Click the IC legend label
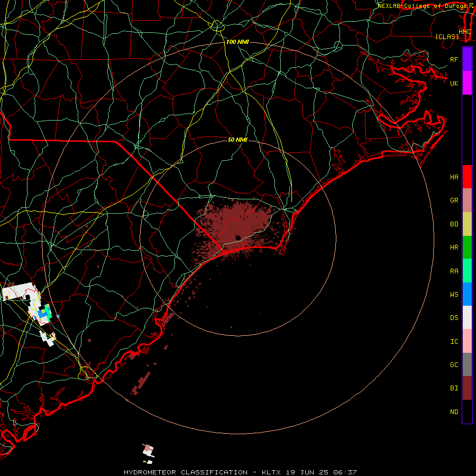This screenshot has height=476, width=476. click(454, 342)
